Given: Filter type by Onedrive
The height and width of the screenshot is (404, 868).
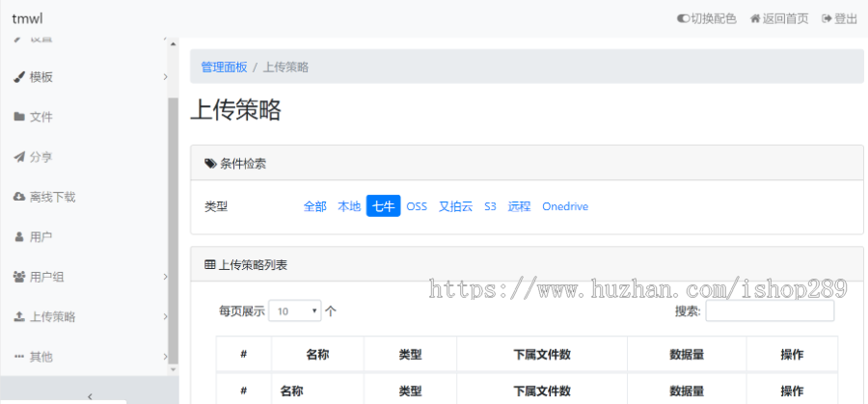Looking at the screenshot, I should pyautogui.click(x=565, y=206).
